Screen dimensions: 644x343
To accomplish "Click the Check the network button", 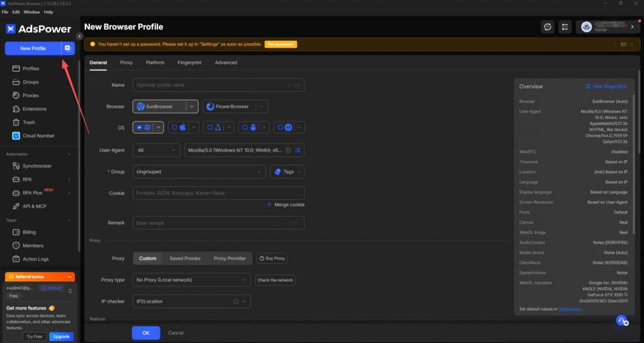I will tap(275, 280).
